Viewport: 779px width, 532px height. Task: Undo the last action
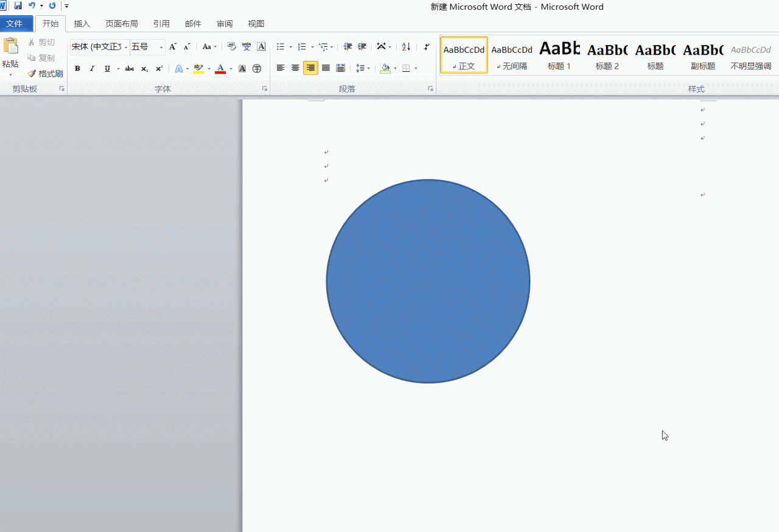[x=32, y=5]
